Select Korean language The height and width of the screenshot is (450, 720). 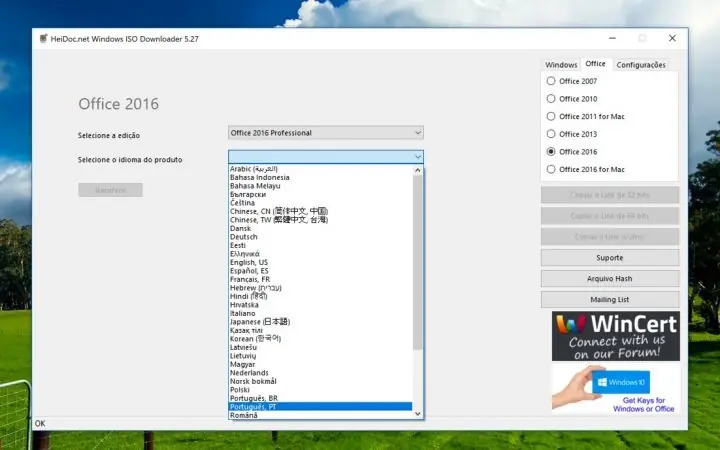click(x=321, y=339)
